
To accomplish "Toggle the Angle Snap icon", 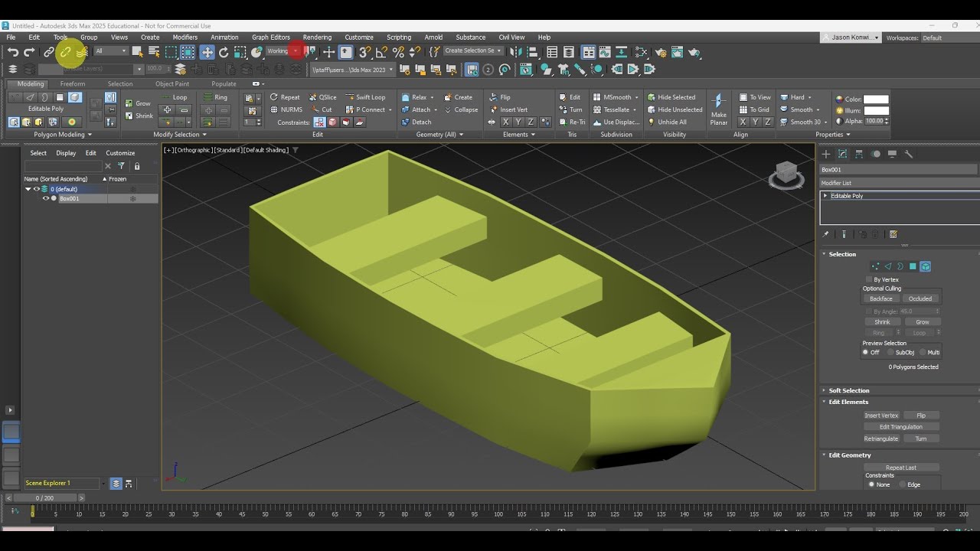I will click(381, 52).
